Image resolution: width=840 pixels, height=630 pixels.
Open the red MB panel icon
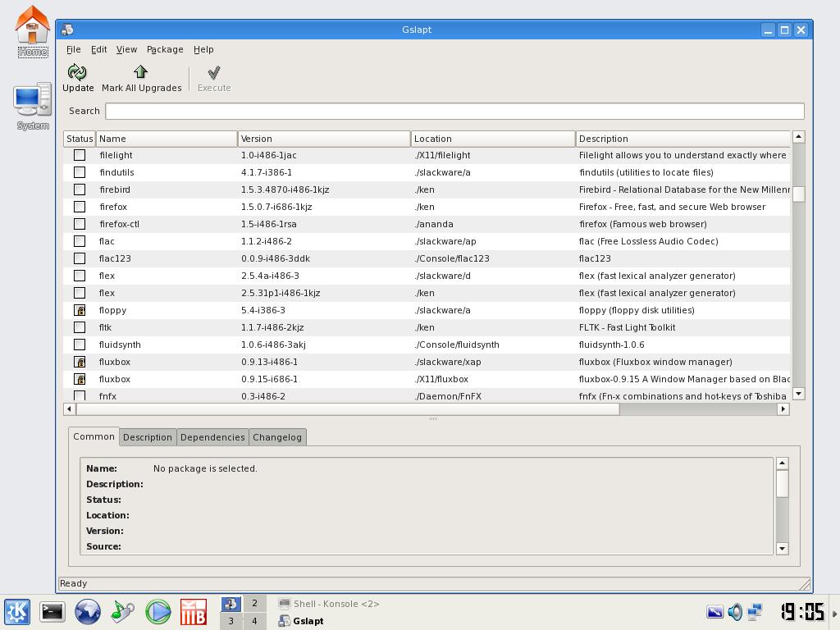coord(194,612)
